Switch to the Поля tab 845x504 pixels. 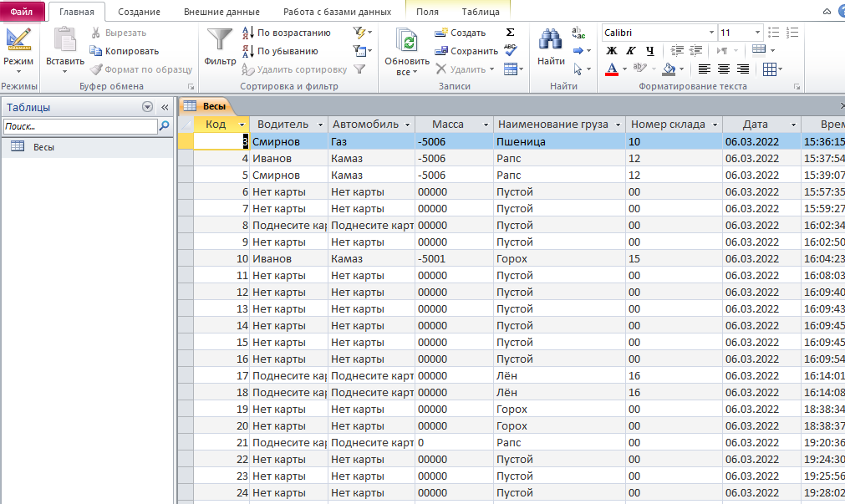(x=427, y=12)
